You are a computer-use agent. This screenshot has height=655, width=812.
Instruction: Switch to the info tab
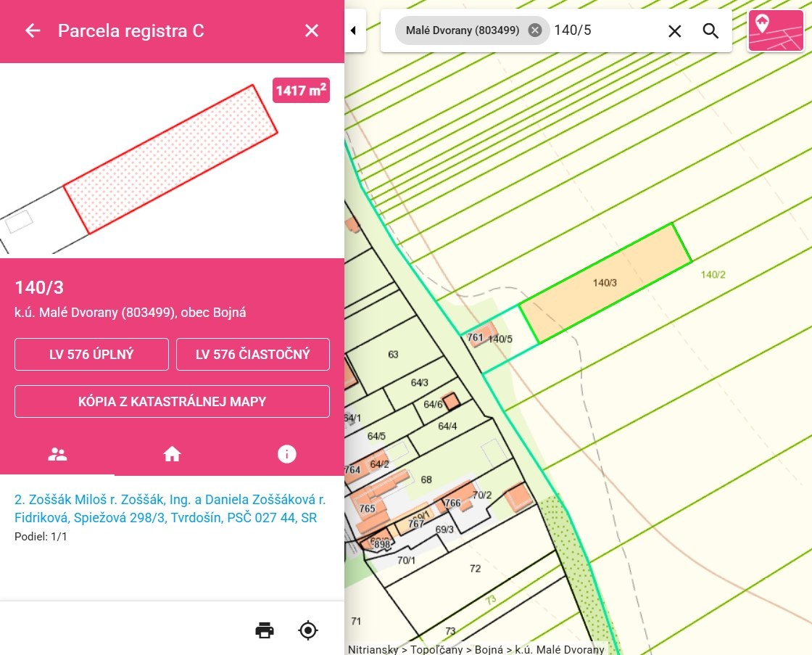[287, 455]
